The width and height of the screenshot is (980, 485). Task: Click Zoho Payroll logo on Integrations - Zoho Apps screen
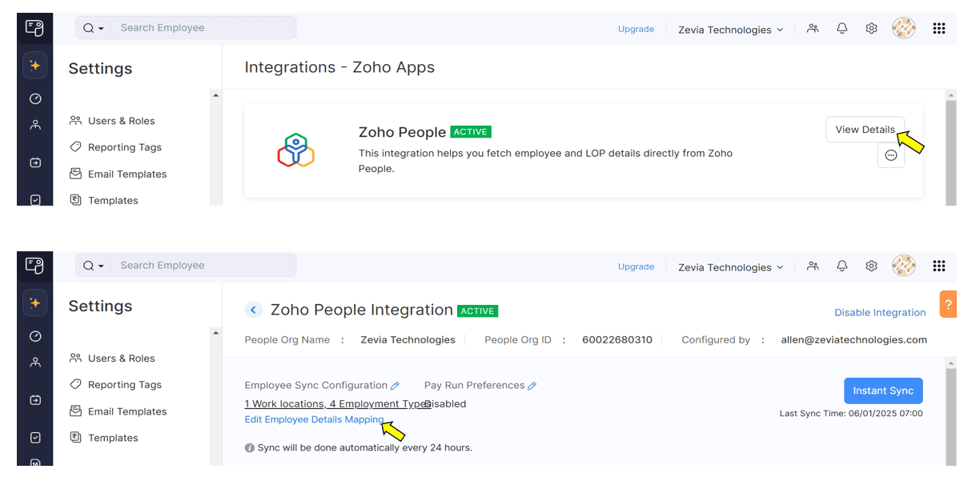34,28
